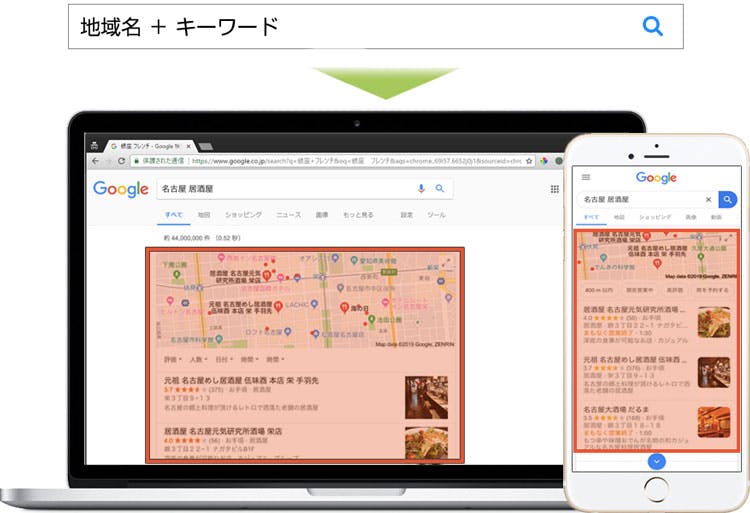
Task: Select the すべて tab on the phone
Action: tap(591, 217)
